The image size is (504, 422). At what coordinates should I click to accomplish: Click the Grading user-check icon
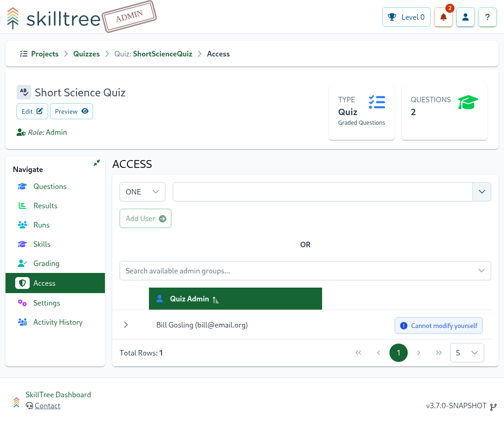click(22, 264)
